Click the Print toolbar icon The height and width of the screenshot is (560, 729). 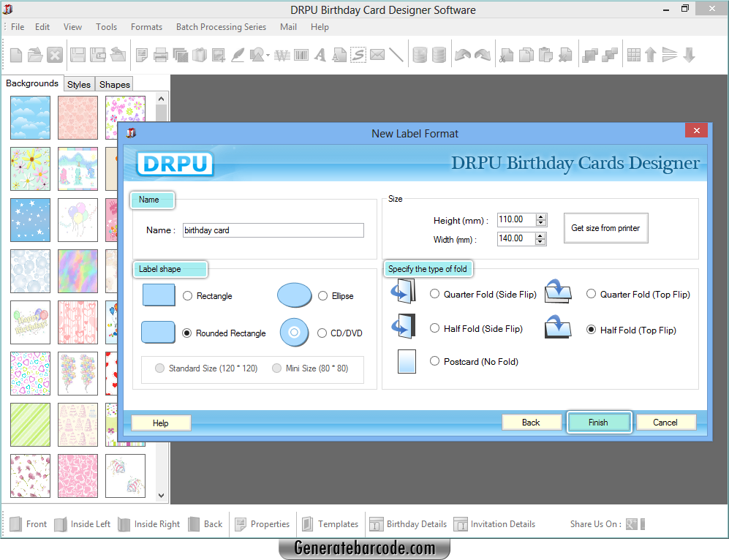(x=160, y=56)
